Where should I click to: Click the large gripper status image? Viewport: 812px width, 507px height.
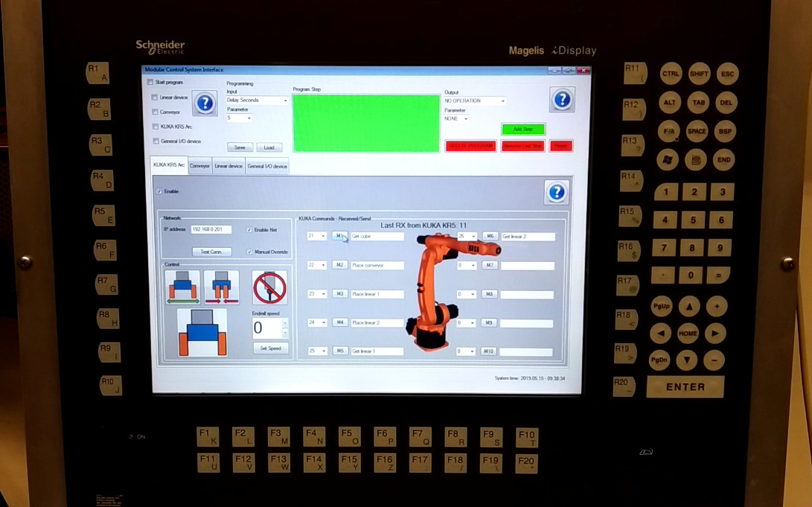tap(202, 333)
